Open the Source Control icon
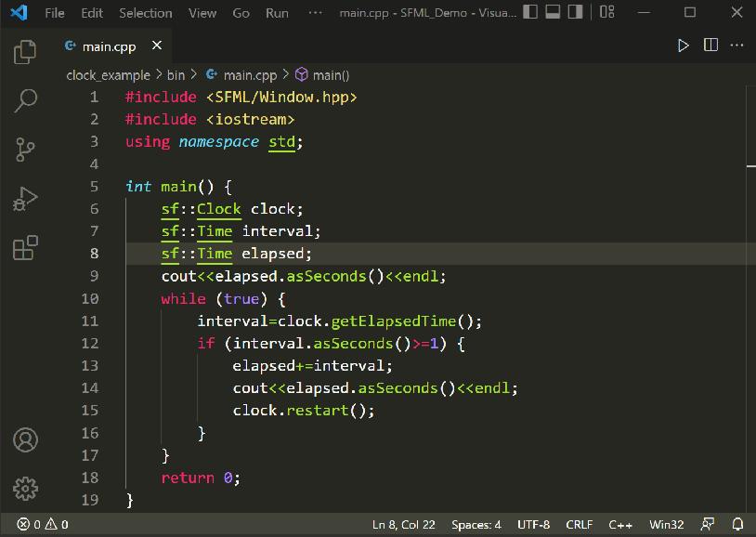Screen dimensions: 756x537 point(25,149)
